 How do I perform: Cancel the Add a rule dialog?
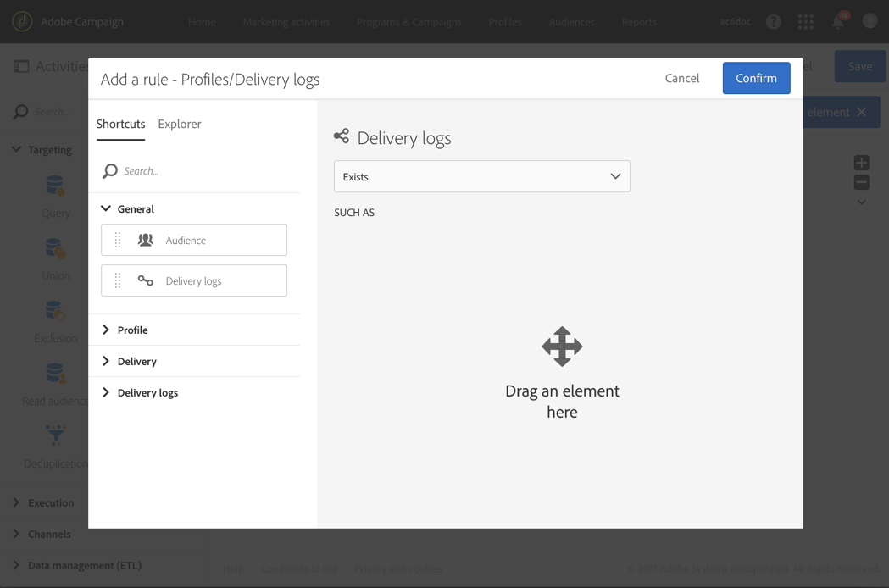681,78
